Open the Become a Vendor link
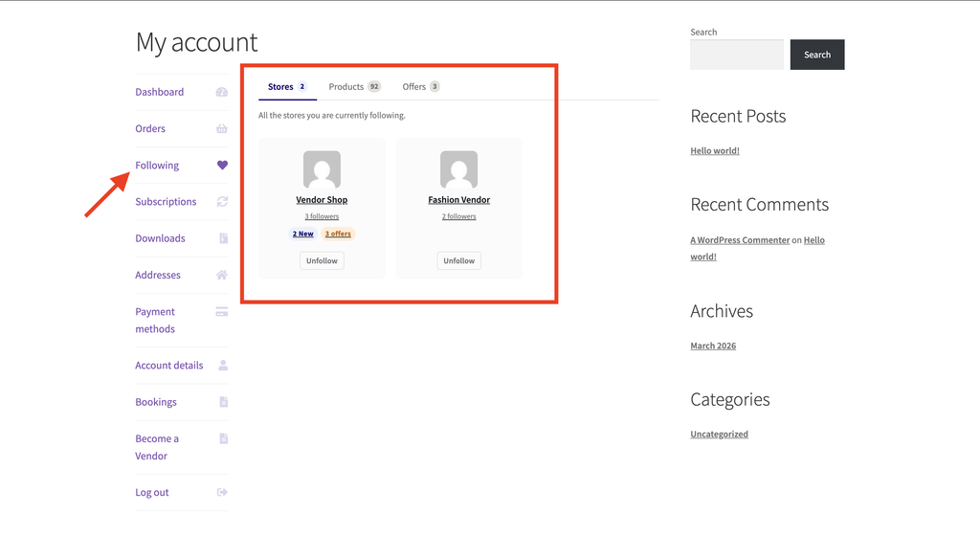Viewport: 980px width, 536px height. (157, 447)
